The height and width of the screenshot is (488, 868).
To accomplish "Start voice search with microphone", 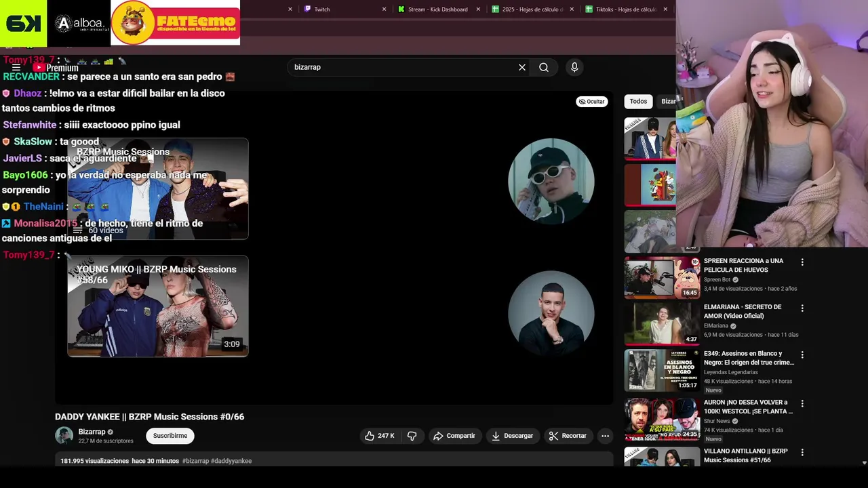I will (x=574, y=67).
